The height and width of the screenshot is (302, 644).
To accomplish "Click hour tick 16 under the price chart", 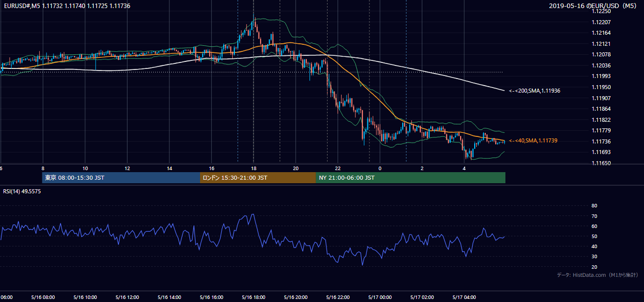I will click(211, 168).
